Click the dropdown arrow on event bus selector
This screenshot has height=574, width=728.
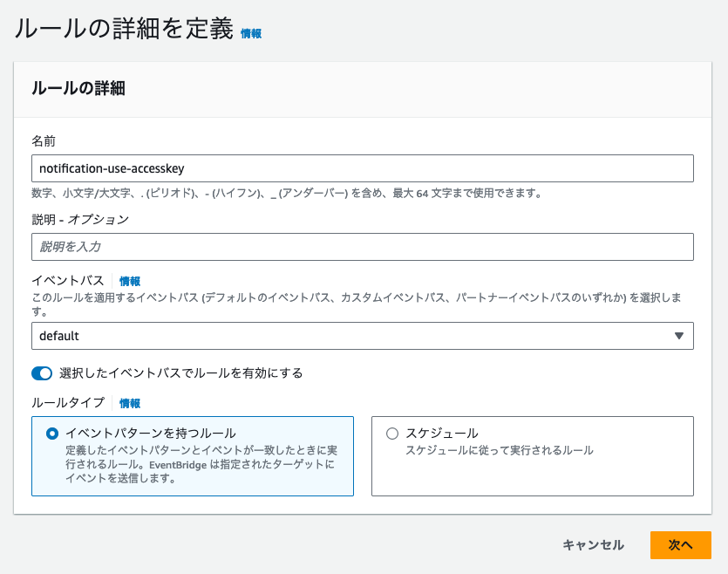pyautogui.click(x=679, y=336)
